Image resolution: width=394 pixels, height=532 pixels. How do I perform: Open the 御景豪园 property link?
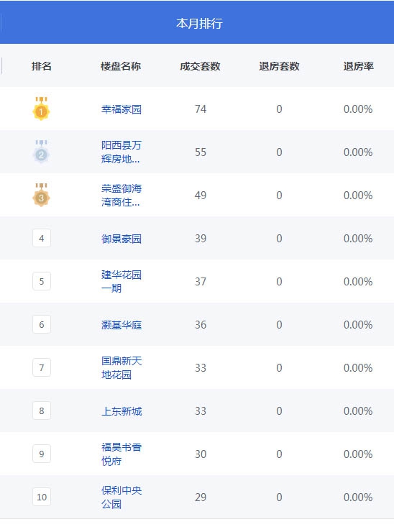(x=122, y=239)
